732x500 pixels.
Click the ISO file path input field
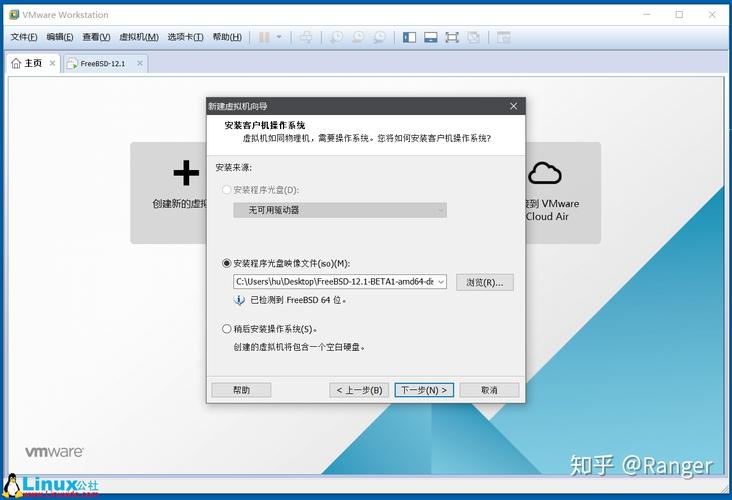[335, 282]
